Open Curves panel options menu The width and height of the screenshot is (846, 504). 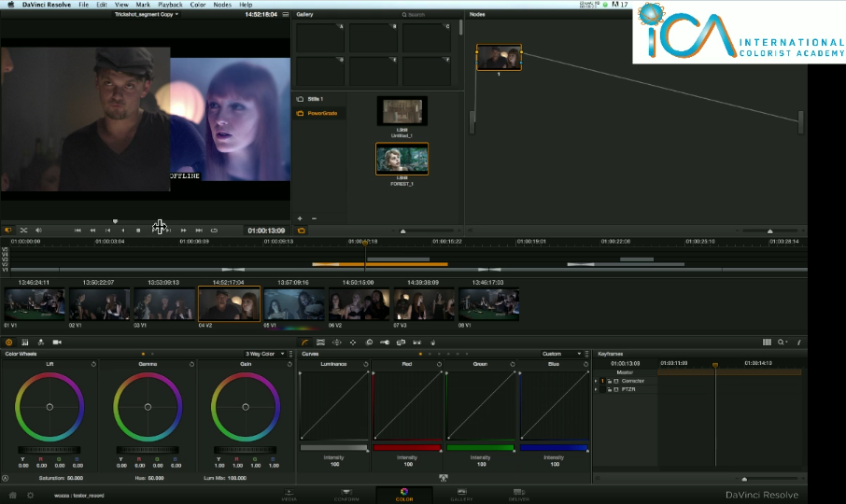(587, 354)
